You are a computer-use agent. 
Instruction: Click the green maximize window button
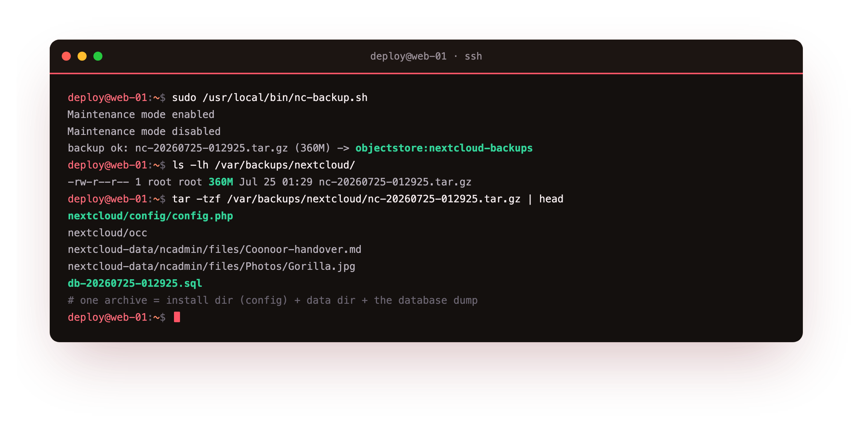(98, 56)
